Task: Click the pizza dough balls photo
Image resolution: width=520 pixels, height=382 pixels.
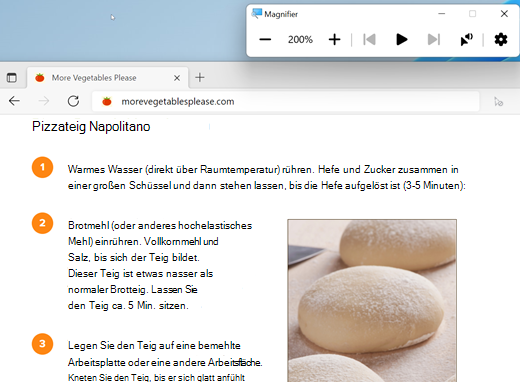Action: pos(372,300)
